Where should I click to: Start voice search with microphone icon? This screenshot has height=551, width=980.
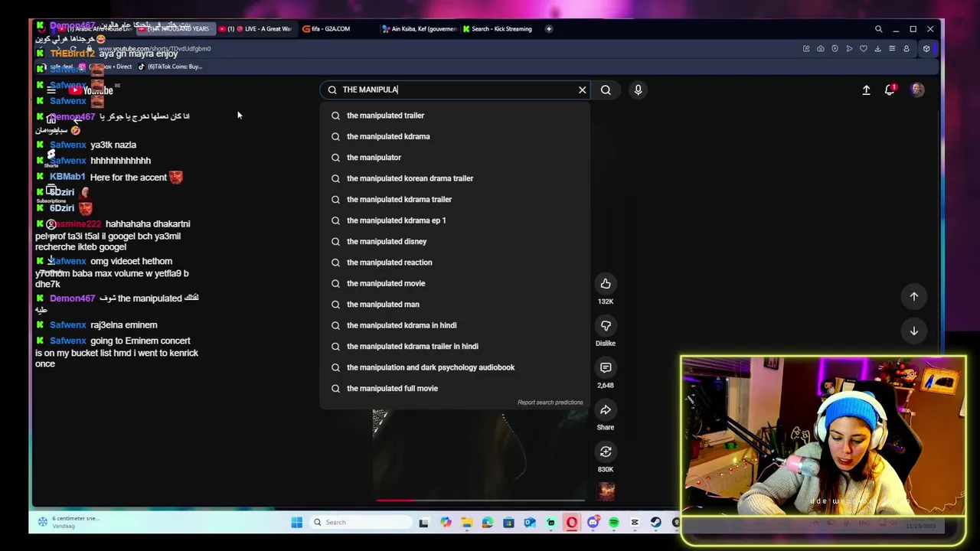[638, 90]
